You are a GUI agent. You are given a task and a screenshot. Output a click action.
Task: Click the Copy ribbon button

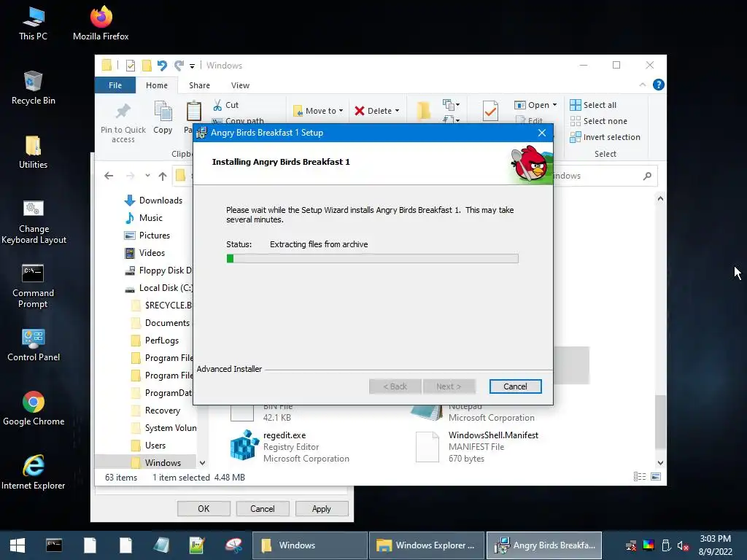coord(163,117)
